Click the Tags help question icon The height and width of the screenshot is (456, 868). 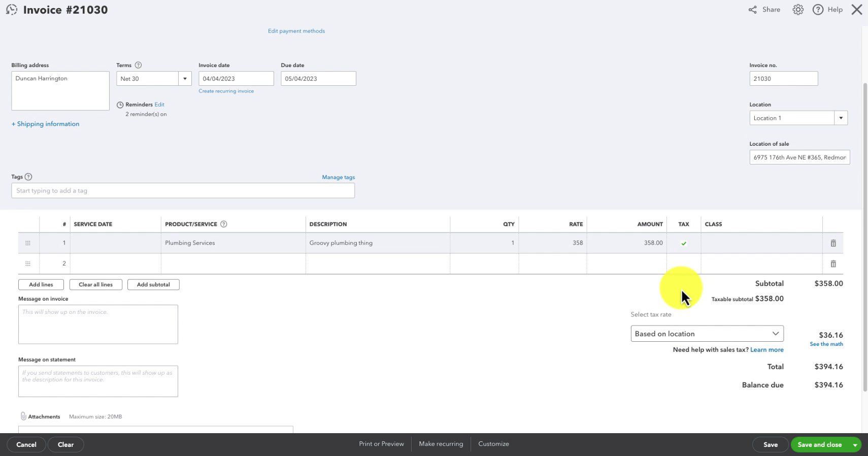click(28, 177)
